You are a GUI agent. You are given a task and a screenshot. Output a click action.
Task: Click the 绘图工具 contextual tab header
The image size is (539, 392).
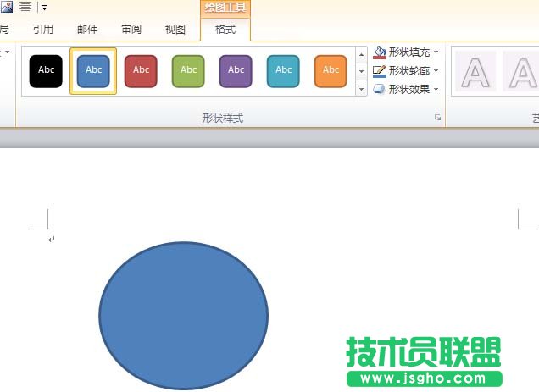(x=225, y=8)
